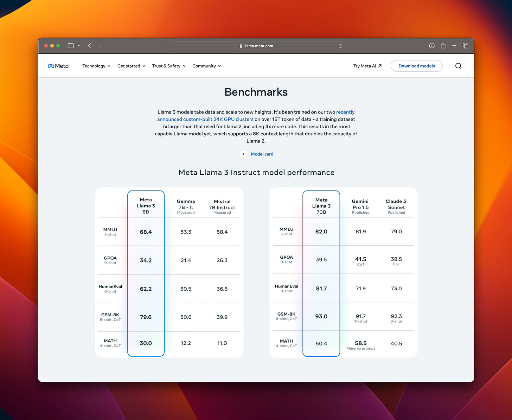Viewport: 512px width, 420px height.
Task: Click the 93.0 GSM-8K score
Action: (x=321, y=316)
